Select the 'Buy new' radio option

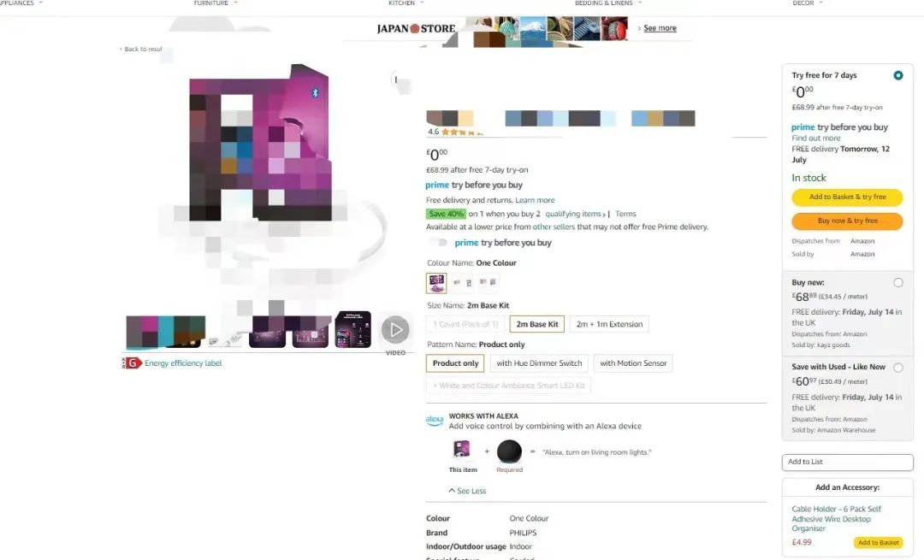[x=897, y=283]
